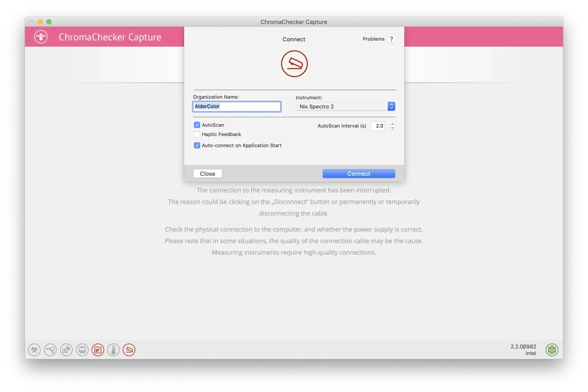Click the Close button in the dialog

click(207, 174)
